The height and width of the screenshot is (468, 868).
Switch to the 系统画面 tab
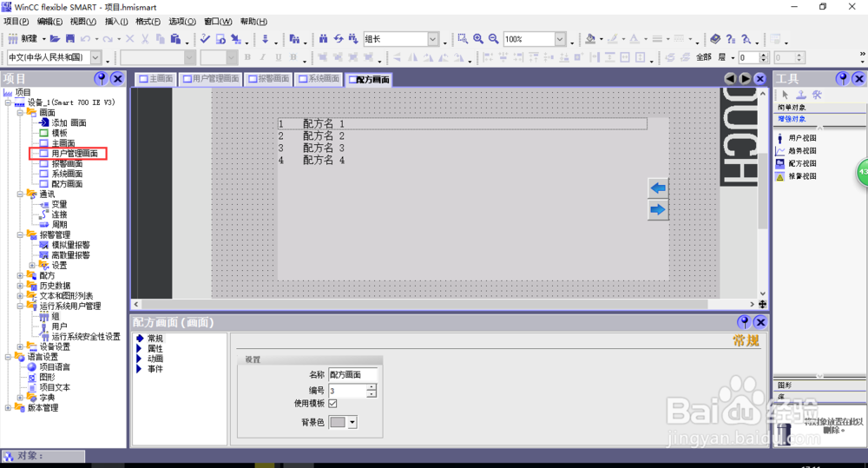coord(319,79)
